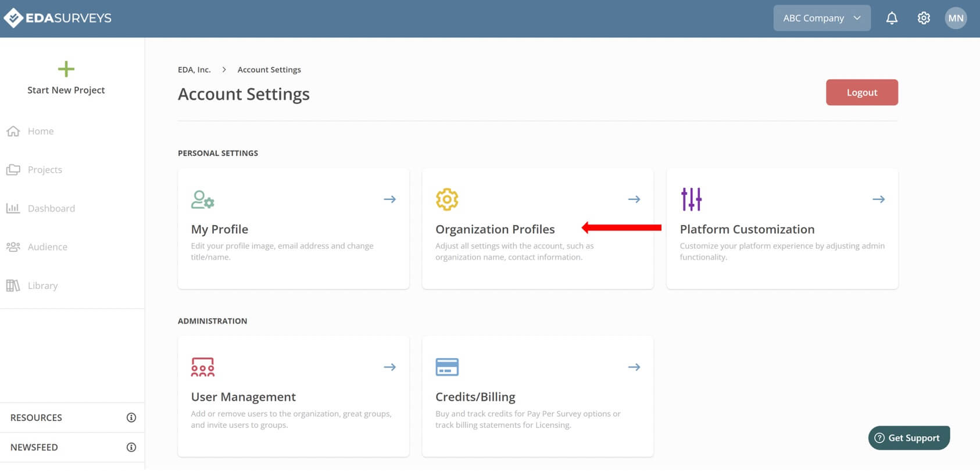The image size is (980, 471).
Task: Click the Logout button
Action: click(862, 92)
